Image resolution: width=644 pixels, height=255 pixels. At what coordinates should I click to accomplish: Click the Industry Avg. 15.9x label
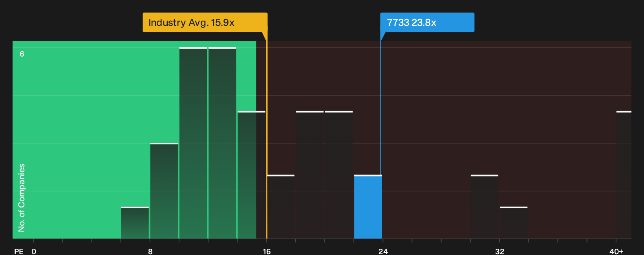coord(205,22)
